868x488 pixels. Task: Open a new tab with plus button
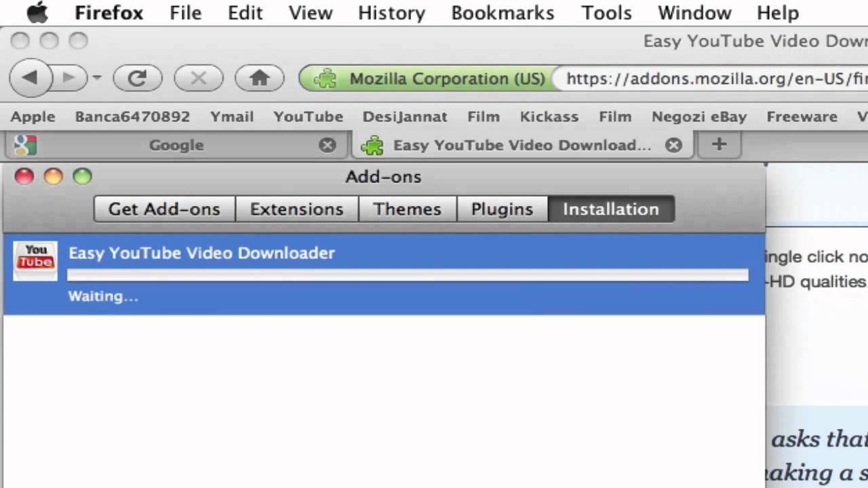coord(719,144)
